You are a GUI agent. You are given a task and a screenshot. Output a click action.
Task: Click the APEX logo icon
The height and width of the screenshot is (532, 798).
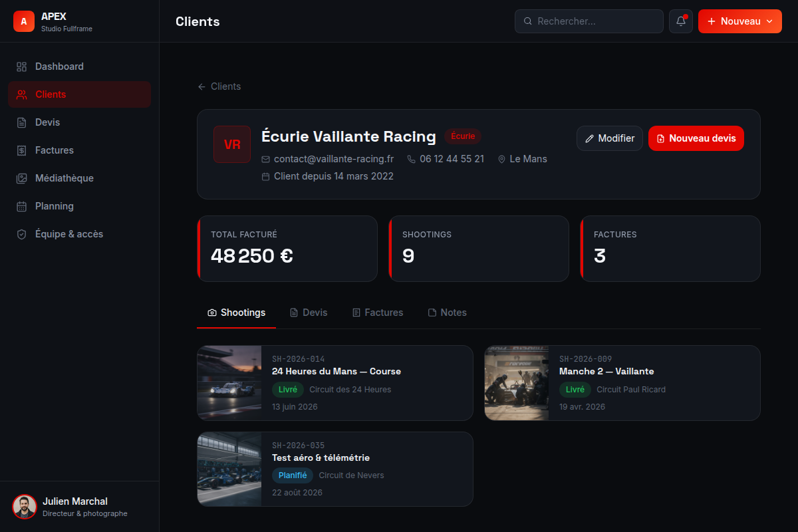pyautogui.click(x=24, y=21)
